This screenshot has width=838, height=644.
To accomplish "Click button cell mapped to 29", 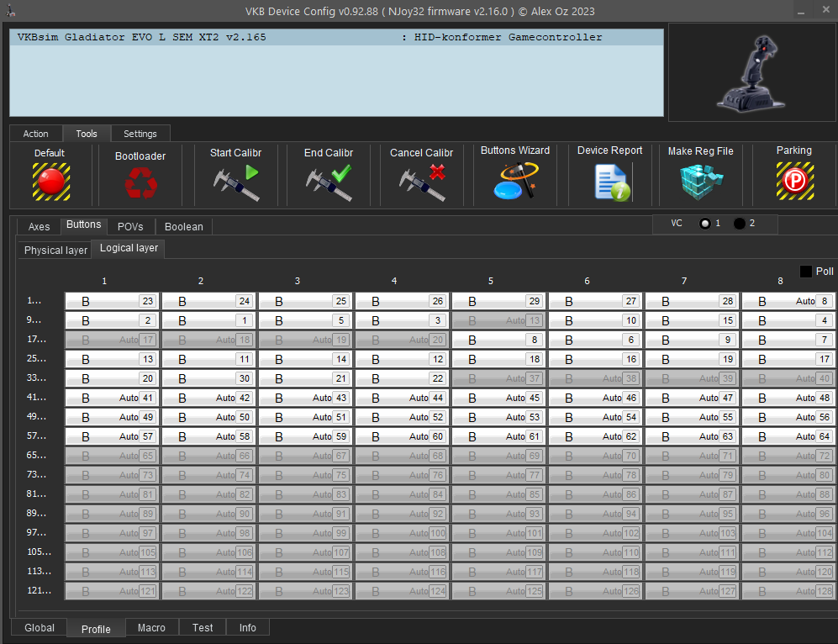I will click(x=498, y=302).
